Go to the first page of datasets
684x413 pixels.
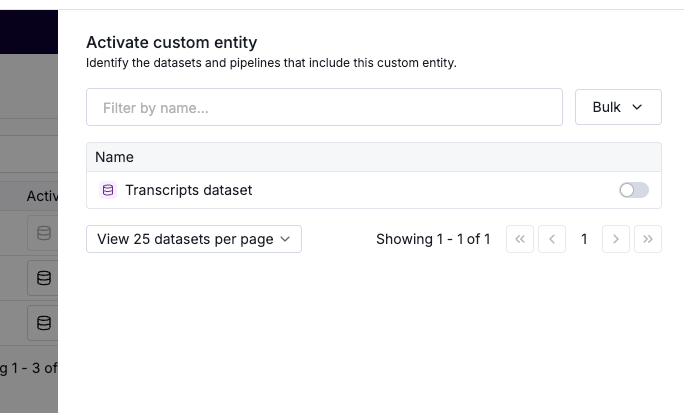520,239
